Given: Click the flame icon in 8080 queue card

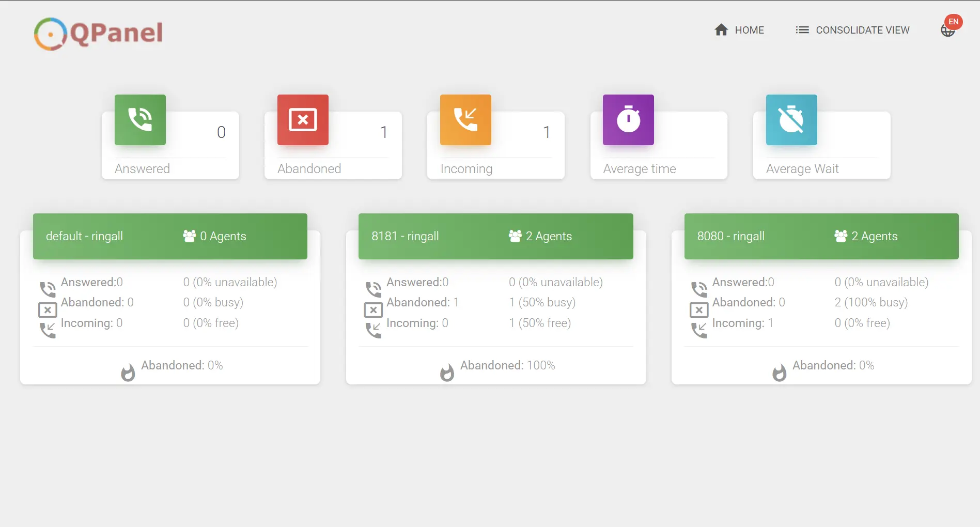Looking at the screenshot, I should click(779, 372).
